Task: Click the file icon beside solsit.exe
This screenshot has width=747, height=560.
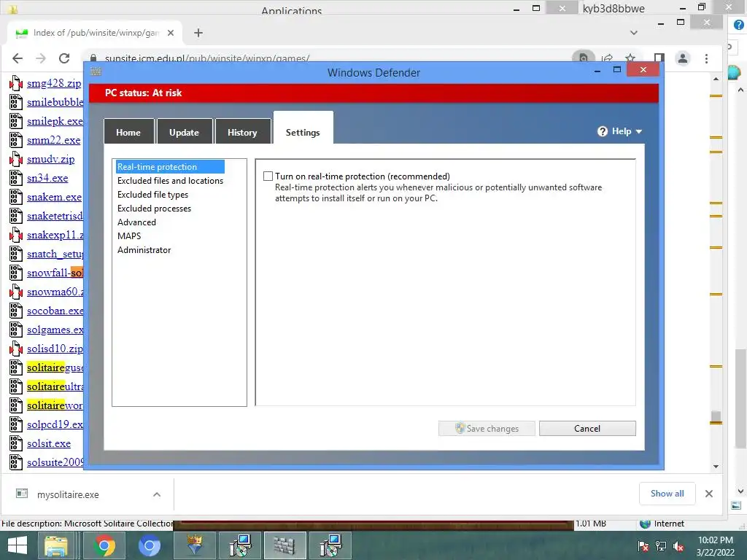Action: tap(16, 443)
